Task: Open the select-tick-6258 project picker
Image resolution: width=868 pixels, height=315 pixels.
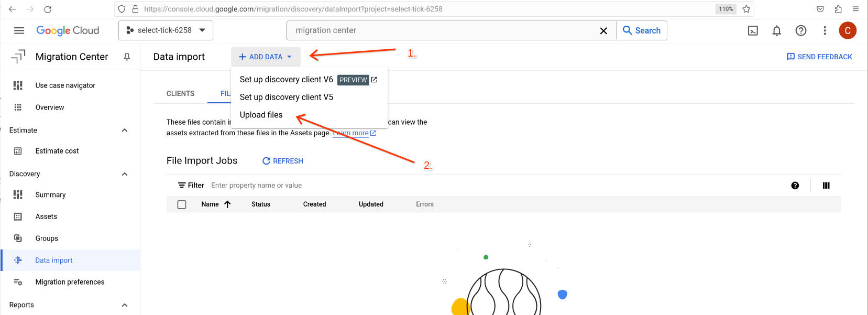Action: pyautogui.click(x=166, y=30)
